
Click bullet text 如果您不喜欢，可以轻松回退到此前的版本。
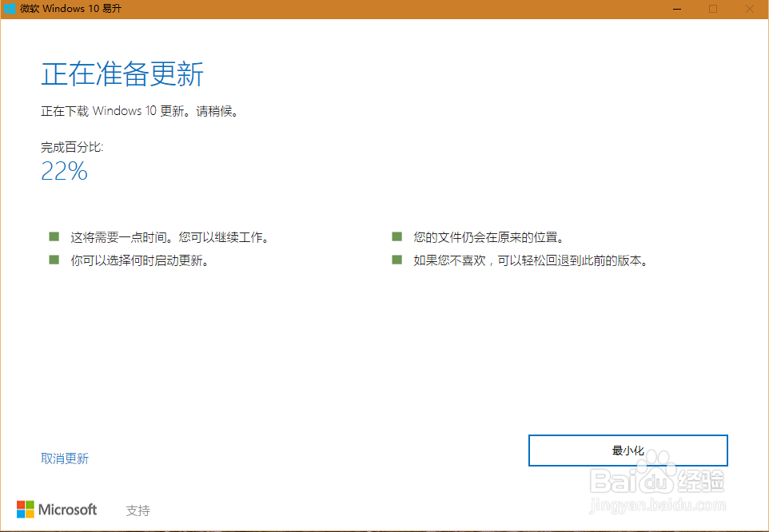(531, 260)
